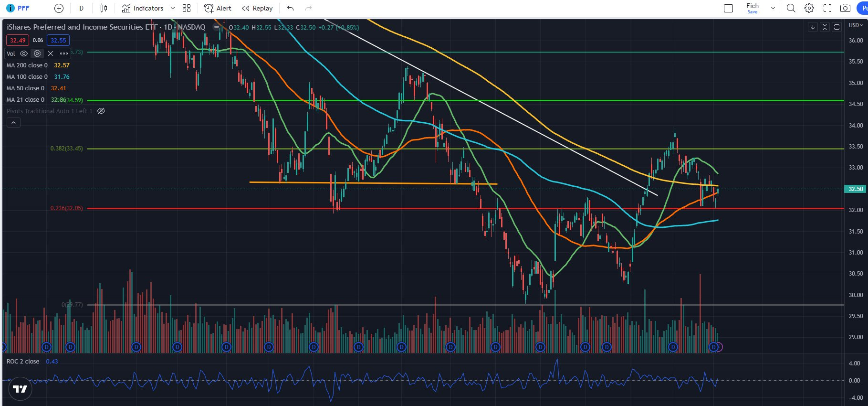Open the Indicators dialog

pyautogui.click(x=142, y=8)
